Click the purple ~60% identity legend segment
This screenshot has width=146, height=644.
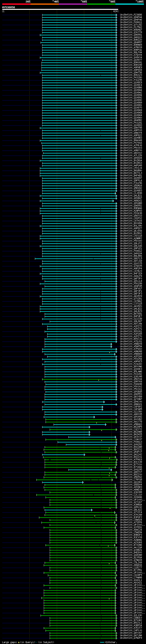point(73,4)
